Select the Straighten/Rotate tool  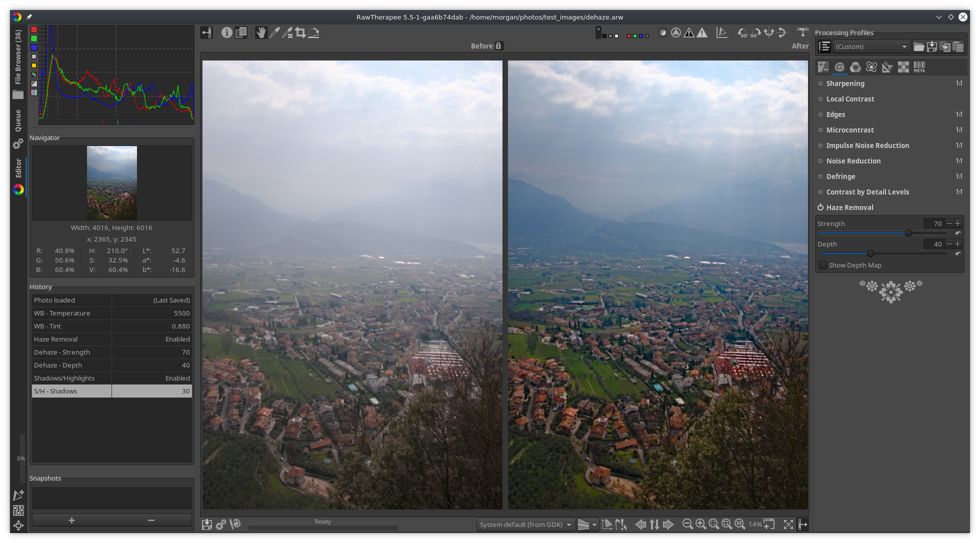[x=313, y=33]
